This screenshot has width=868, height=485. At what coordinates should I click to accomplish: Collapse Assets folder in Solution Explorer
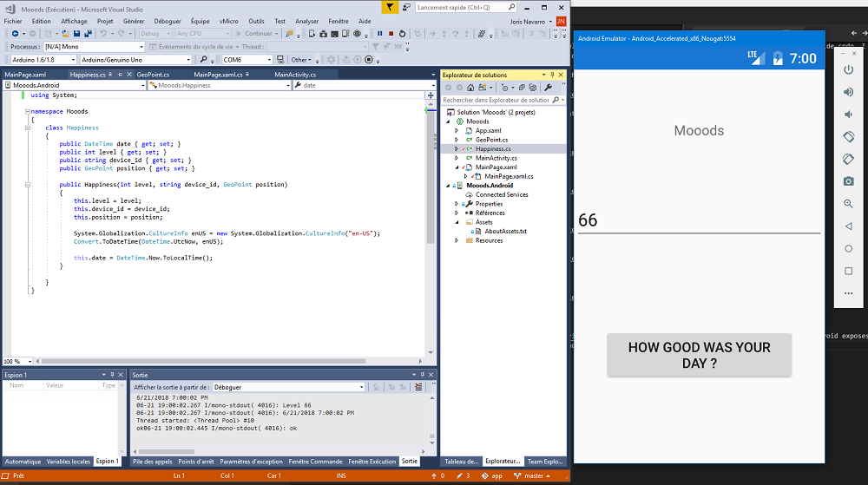tap(457, 222)
